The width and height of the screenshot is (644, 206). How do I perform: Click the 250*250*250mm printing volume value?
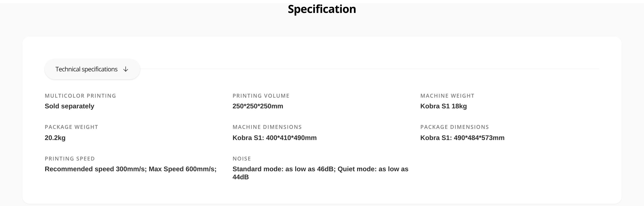tap(258, 106)
